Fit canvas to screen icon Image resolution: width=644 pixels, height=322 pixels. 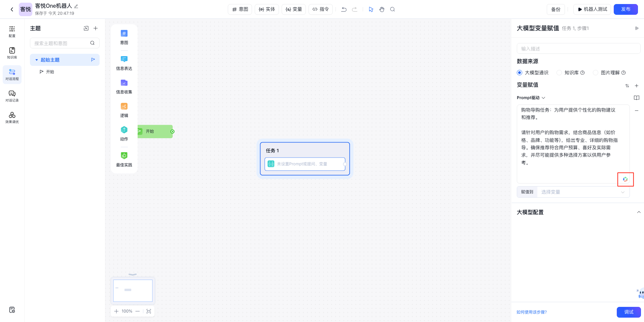(149, 311)
